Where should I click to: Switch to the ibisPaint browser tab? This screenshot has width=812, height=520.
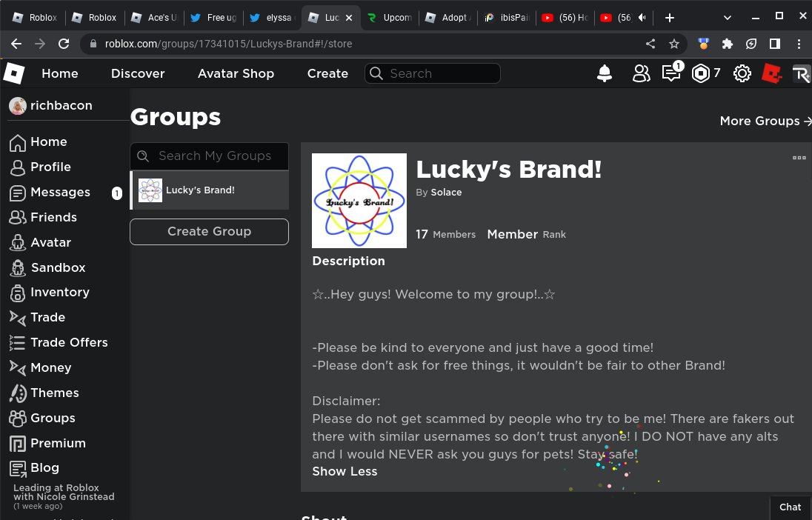click(507, 18)
